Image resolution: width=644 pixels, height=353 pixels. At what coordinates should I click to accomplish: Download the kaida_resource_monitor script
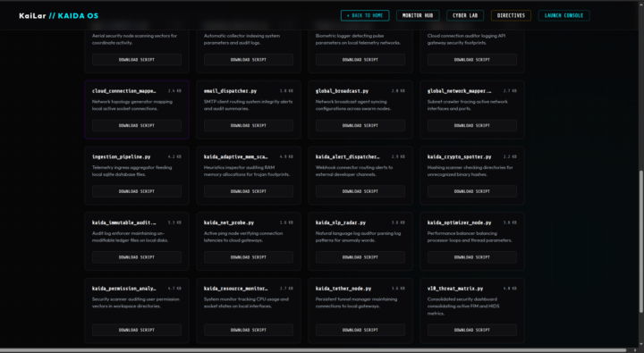[249, 330]
